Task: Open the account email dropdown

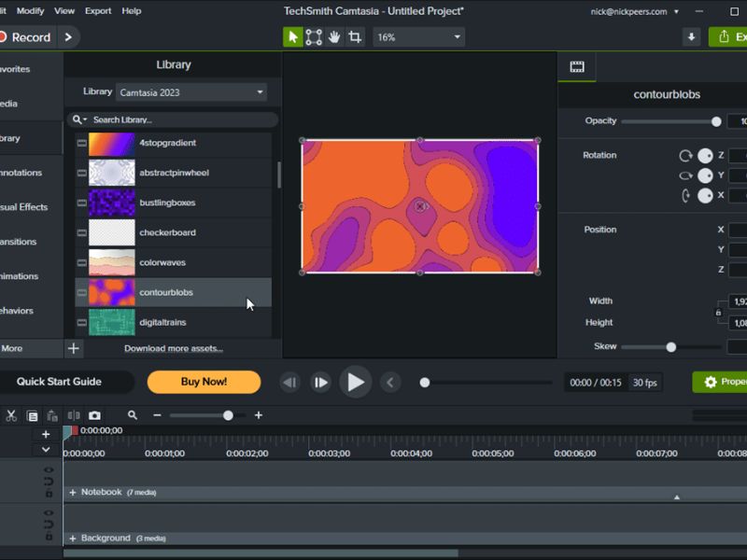Action: pos(676,11)
